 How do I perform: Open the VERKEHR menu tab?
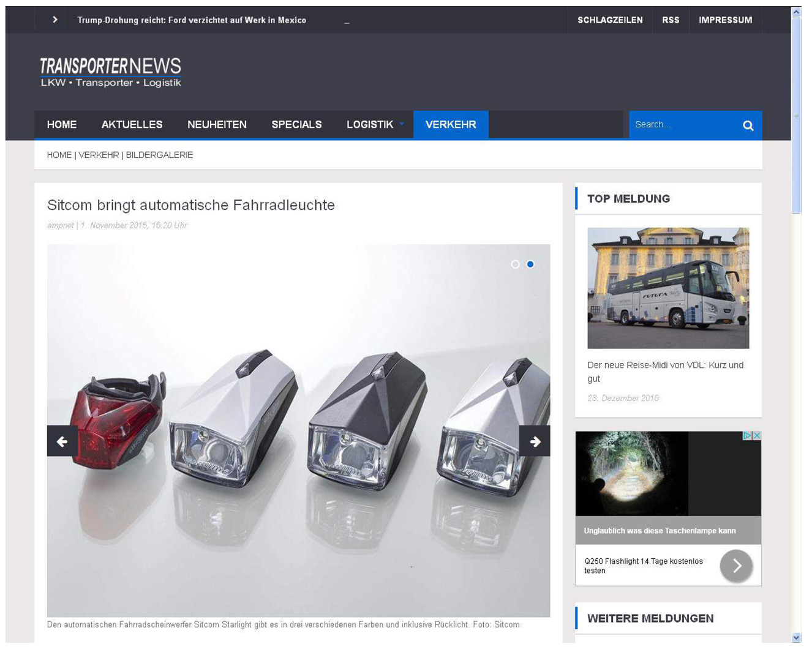(x=451, y=124)
